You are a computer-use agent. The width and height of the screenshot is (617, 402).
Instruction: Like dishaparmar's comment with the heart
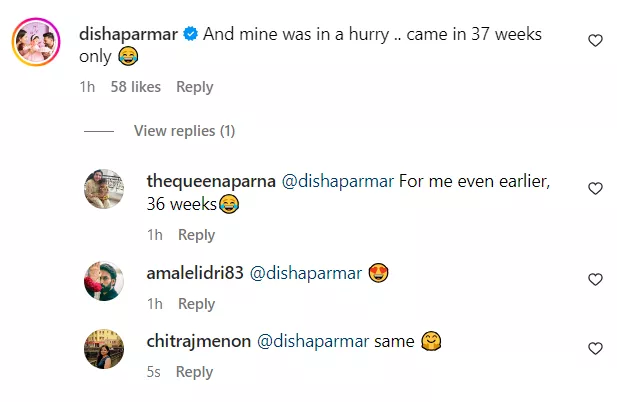point(595,41)
